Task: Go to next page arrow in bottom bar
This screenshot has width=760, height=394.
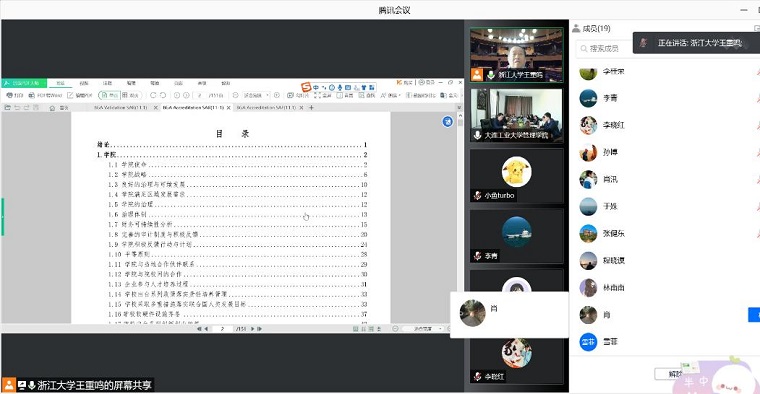Action: pyautogui.click(x=253, y=329)
